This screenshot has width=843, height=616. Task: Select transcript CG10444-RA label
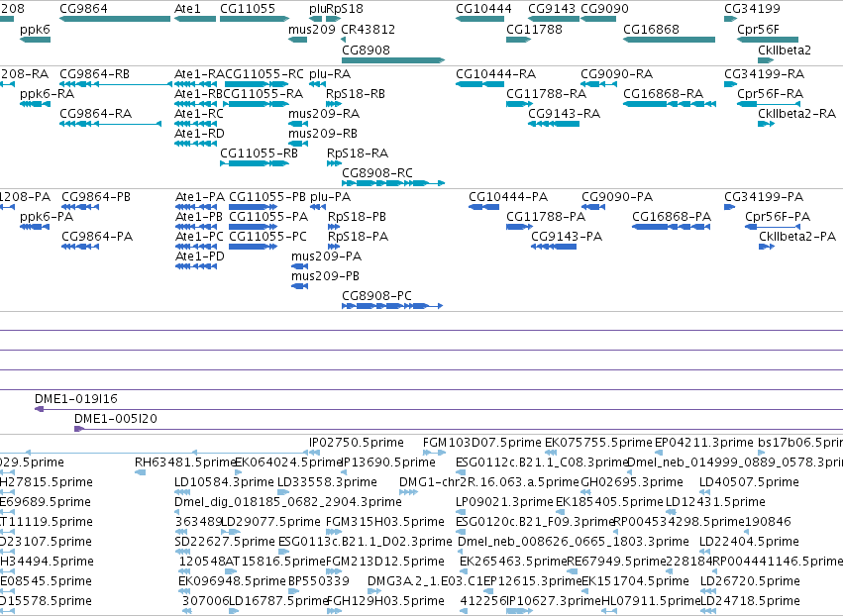click(x=496, y=74)
